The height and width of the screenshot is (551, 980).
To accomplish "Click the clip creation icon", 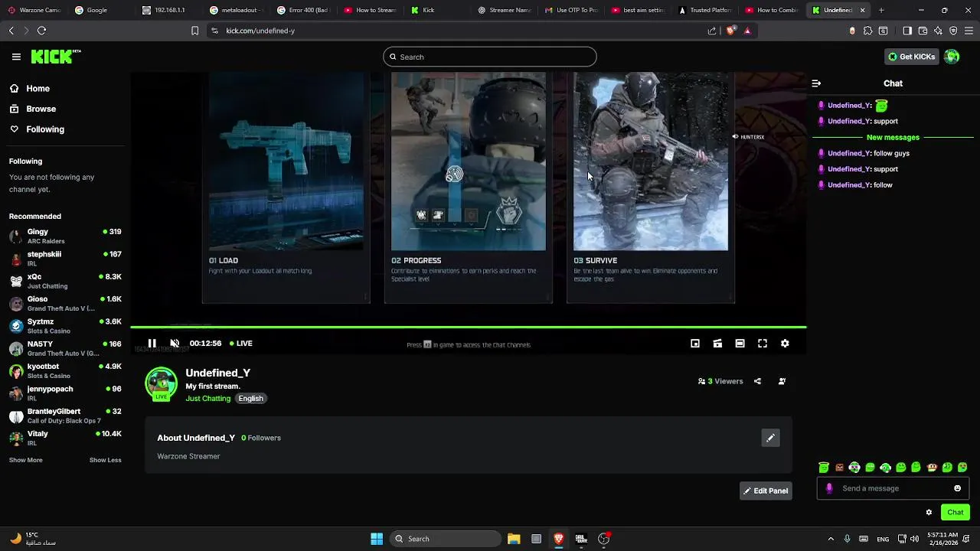I will point(717,344).
